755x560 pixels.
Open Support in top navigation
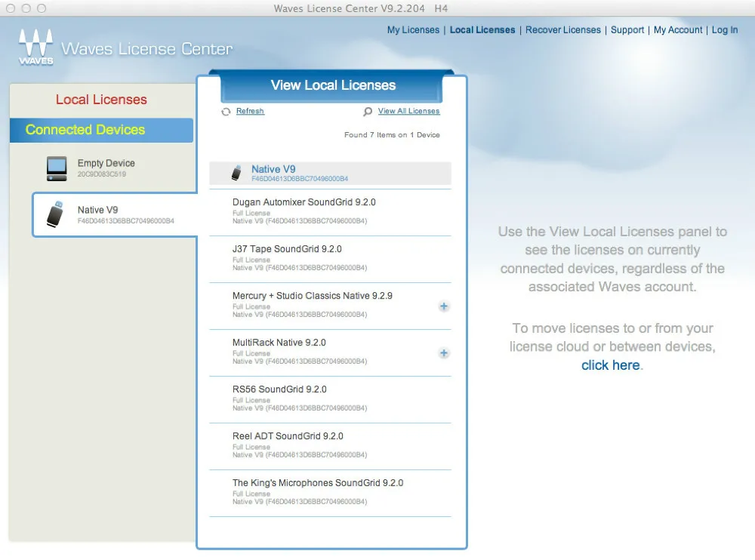click(627, 30)
